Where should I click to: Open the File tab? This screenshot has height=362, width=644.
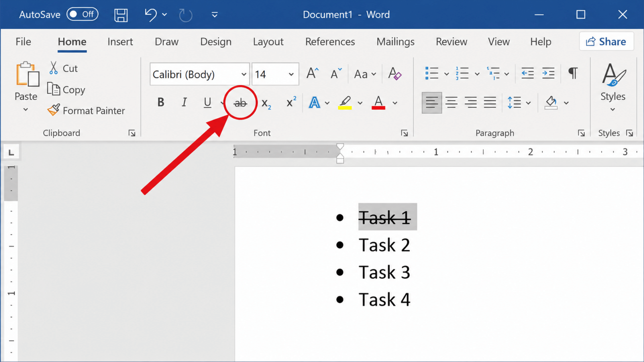point(23,42)
